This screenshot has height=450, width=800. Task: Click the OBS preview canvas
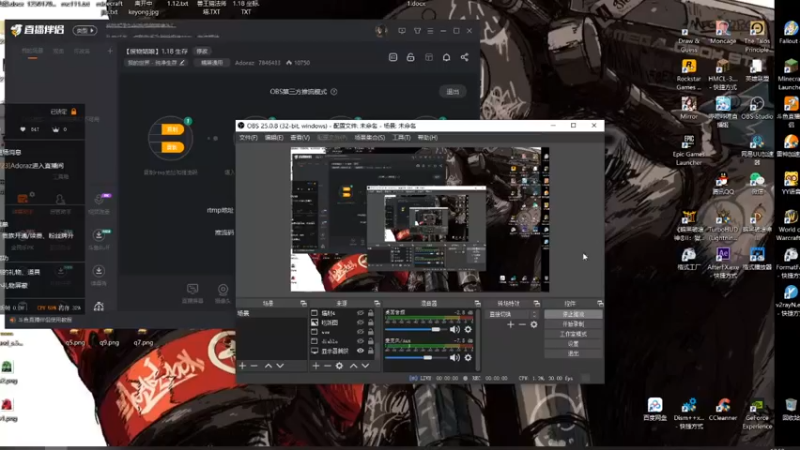click(x=419, y=219)
